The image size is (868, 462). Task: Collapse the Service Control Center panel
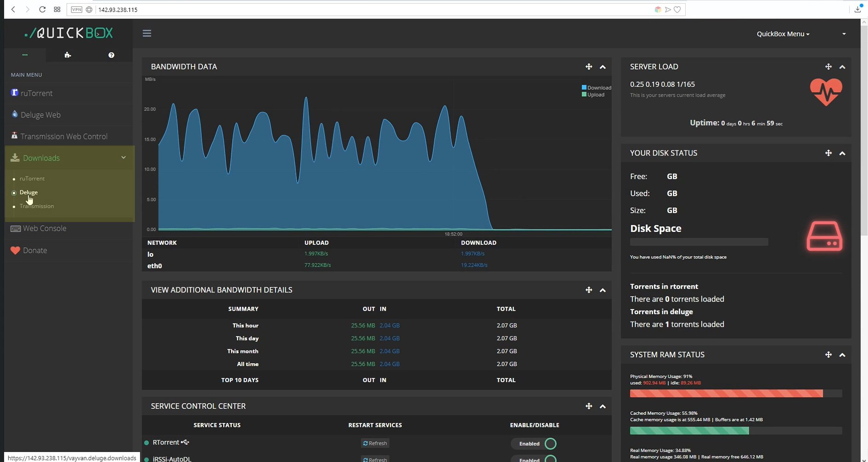point(602,406)
